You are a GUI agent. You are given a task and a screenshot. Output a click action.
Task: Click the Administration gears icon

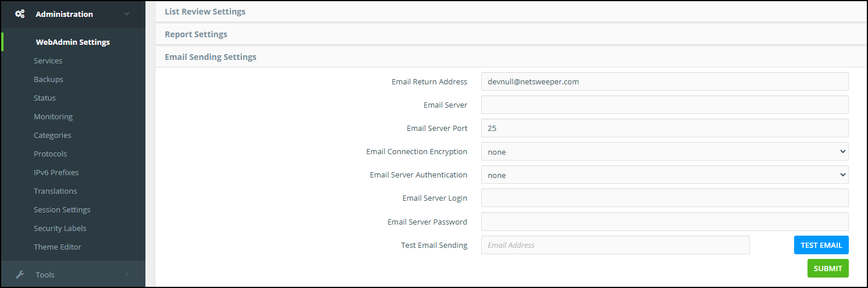coord(20,14)
